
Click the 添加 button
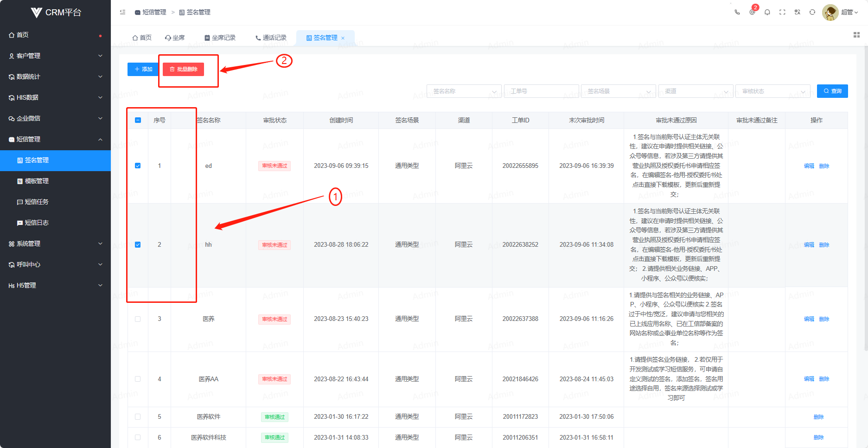[x=143, y=69]
